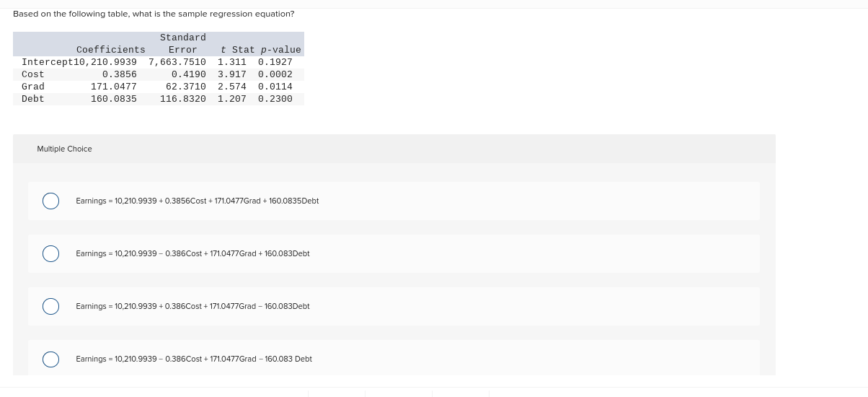This screenshot has height=397, width=868.
Task: Click the p-value 0.0002
Action: [x=275, y=74]
